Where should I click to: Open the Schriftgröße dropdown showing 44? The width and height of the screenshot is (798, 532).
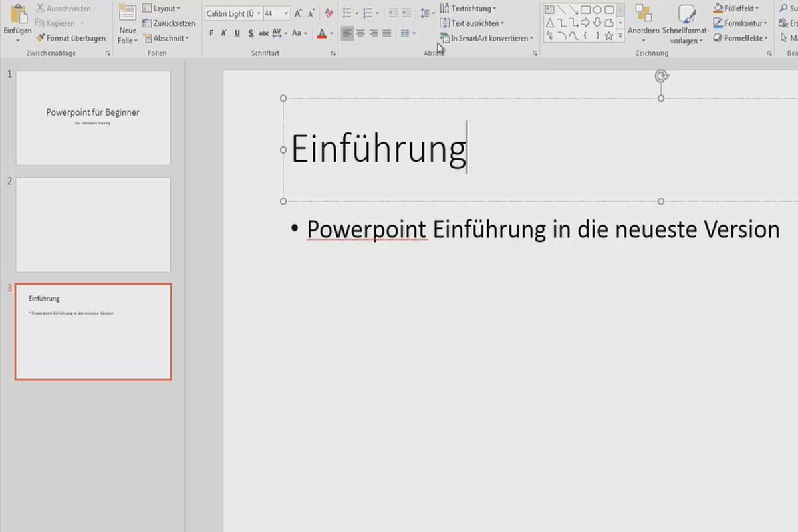tap(287, 13)
